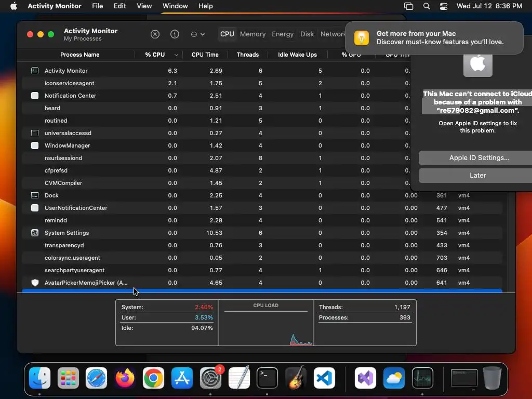Open the ellipsis actions dropdown

point(198,34)
